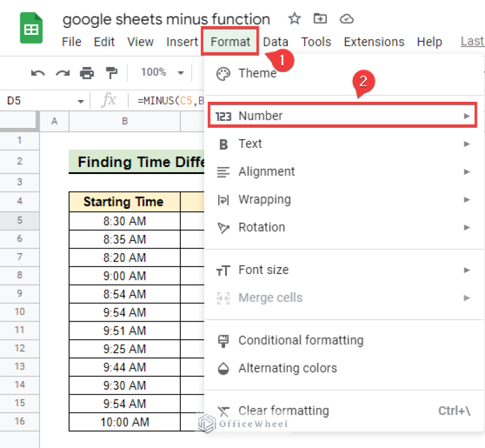Viewport: 485px width, 448px height.
Task: Open the Data menu
Action: click(276, 42)
